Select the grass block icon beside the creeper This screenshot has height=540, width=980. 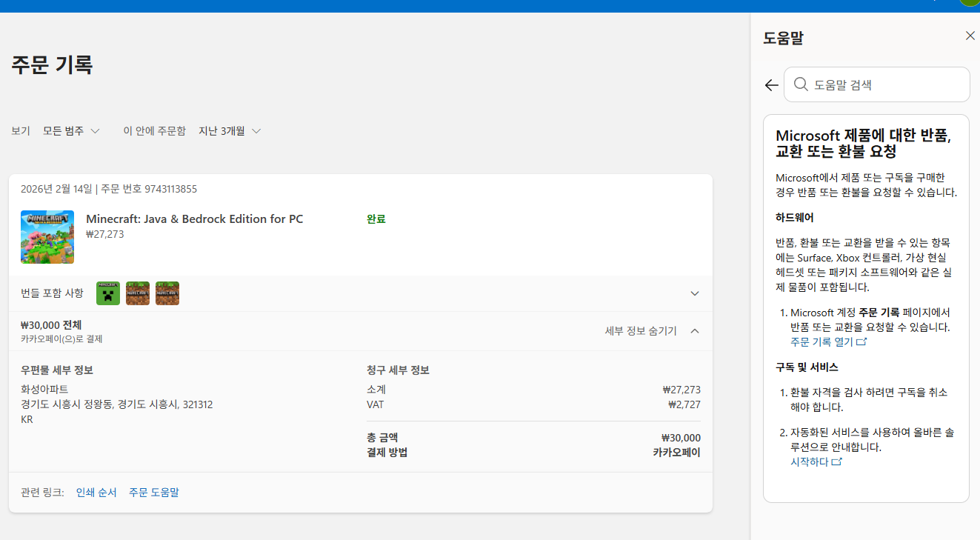click(138, 293)
